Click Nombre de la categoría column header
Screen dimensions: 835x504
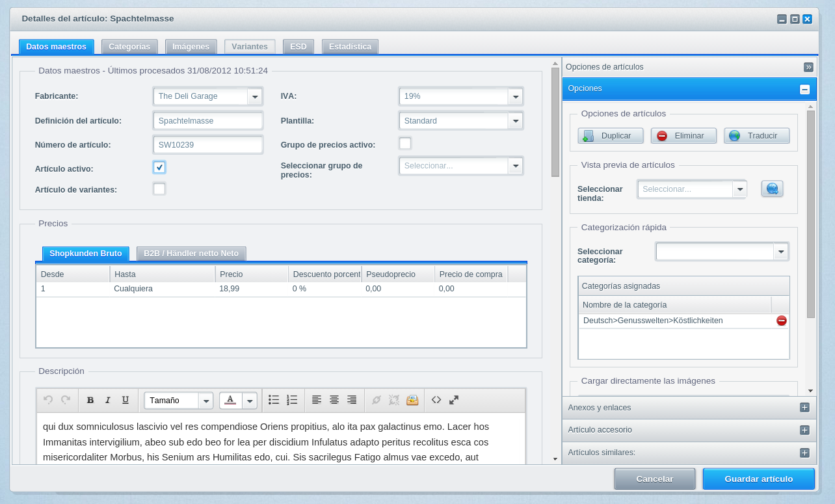(x=674, y=305)
